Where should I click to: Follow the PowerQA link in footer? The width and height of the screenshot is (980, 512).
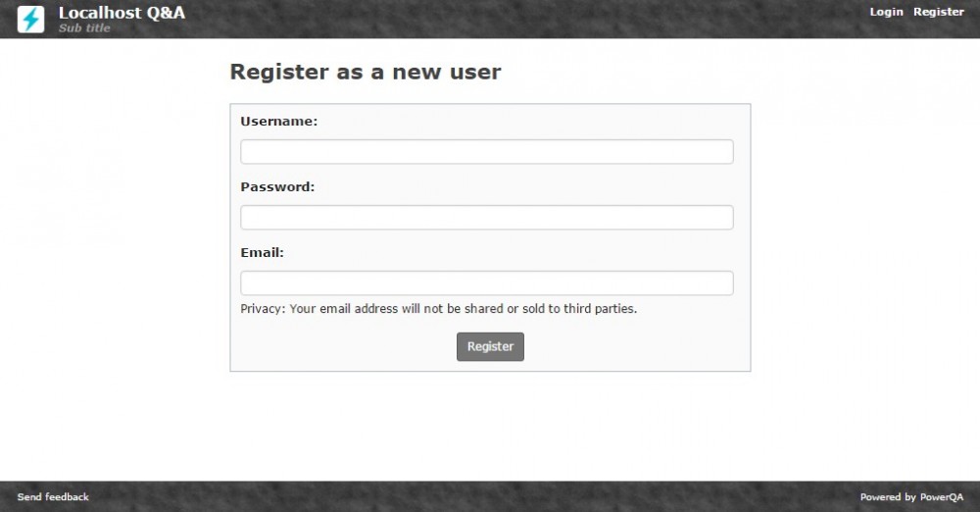point(941,497)
